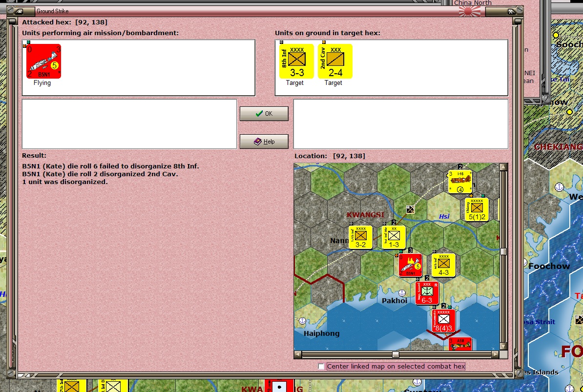Click the port anchor below Chekiang label
Viewport: 583px width, 392px height.
559,187
